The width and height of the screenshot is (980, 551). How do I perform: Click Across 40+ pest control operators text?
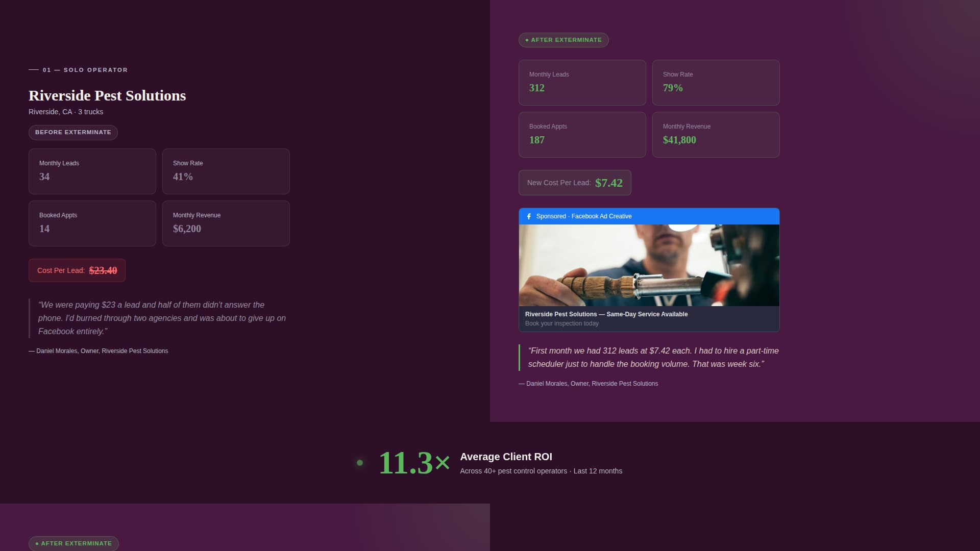541,471
